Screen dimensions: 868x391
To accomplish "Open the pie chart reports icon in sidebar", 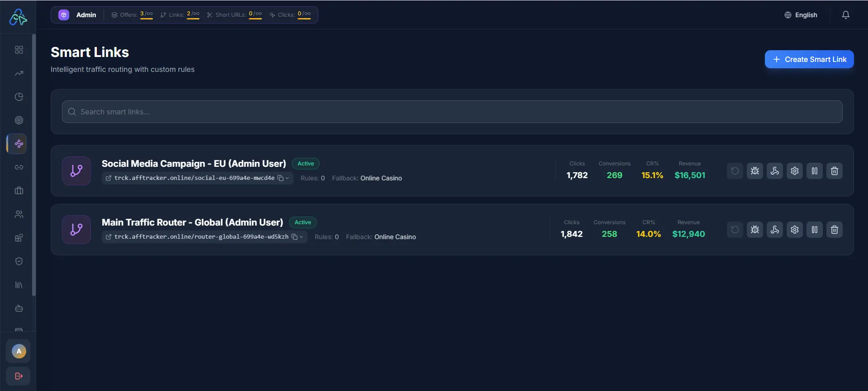I will 19,97.
